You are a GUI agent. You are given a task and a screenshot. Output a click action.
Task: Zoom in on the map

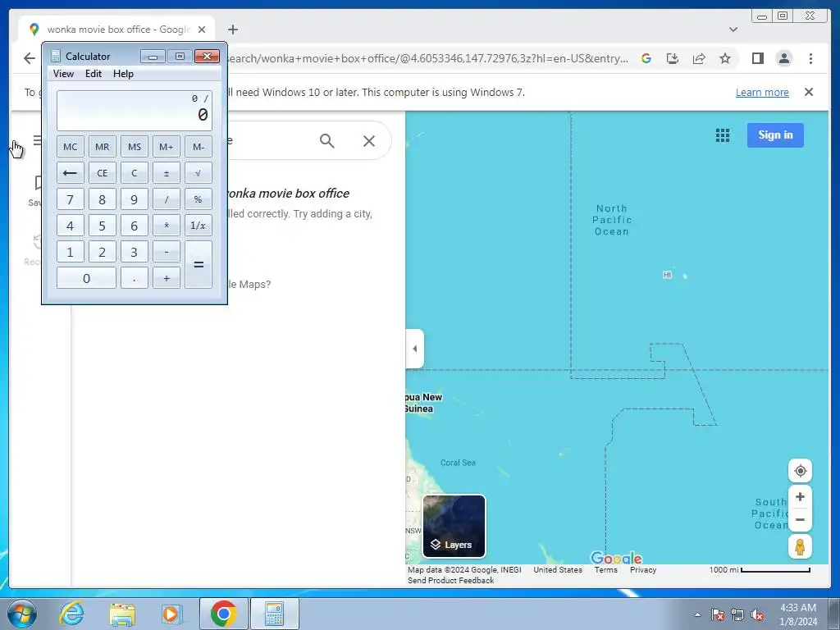pyautogui.click(x=800, y=497)
